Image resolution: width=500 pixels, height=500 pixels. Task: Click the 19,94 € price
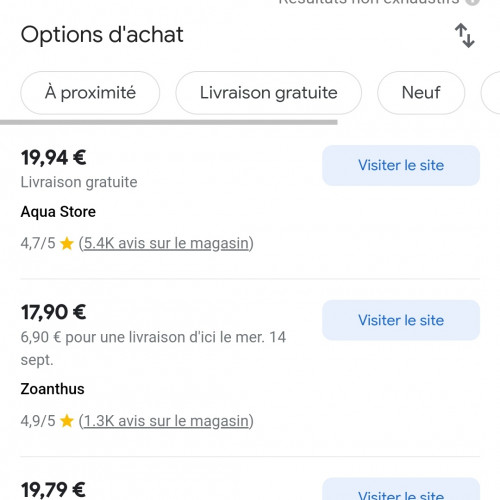pyautogui.click(x=54, y=158)
